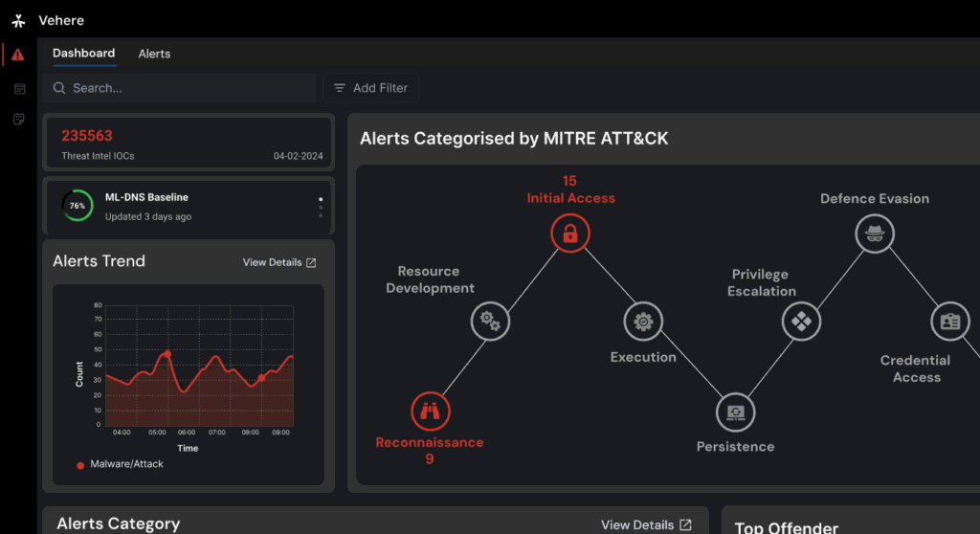The height and width of the screenshot is (534, 980).
Task: Open ML-DNS Baseline three-dot menu
Action: coord(321,207)
